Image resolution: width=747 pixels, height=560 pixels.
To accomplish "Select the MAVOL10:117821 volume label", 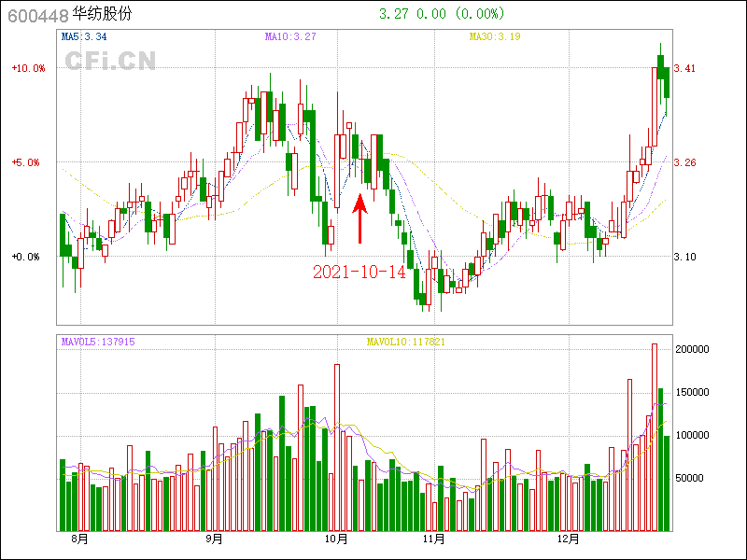I will [406, 342].
